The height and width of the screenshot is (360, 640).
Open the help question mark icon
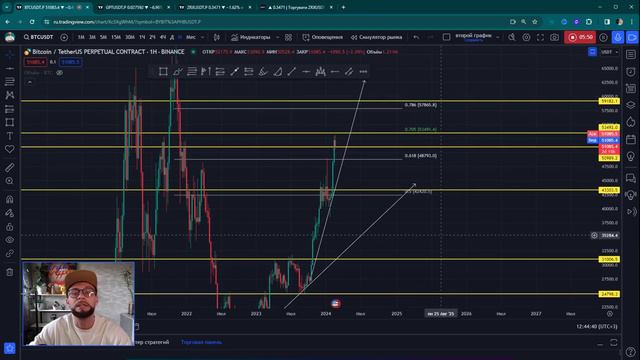631,351
